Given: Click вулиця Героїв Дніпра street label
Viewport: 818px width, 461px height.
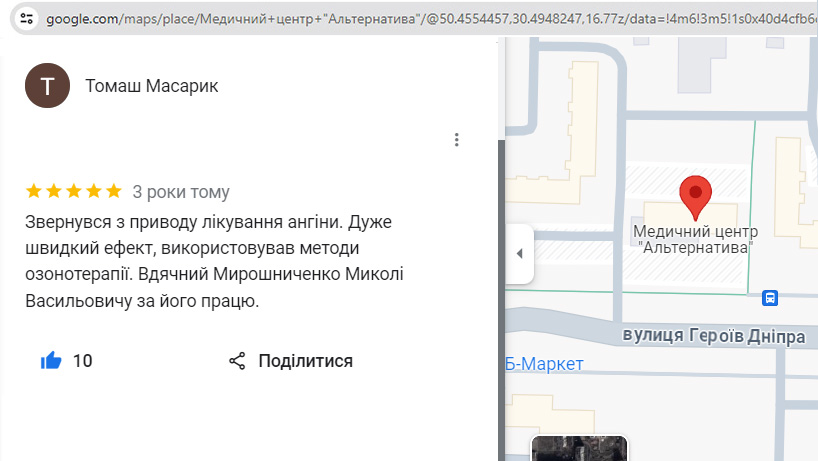Looking at the screenshot, I should (x=713, y=337).
